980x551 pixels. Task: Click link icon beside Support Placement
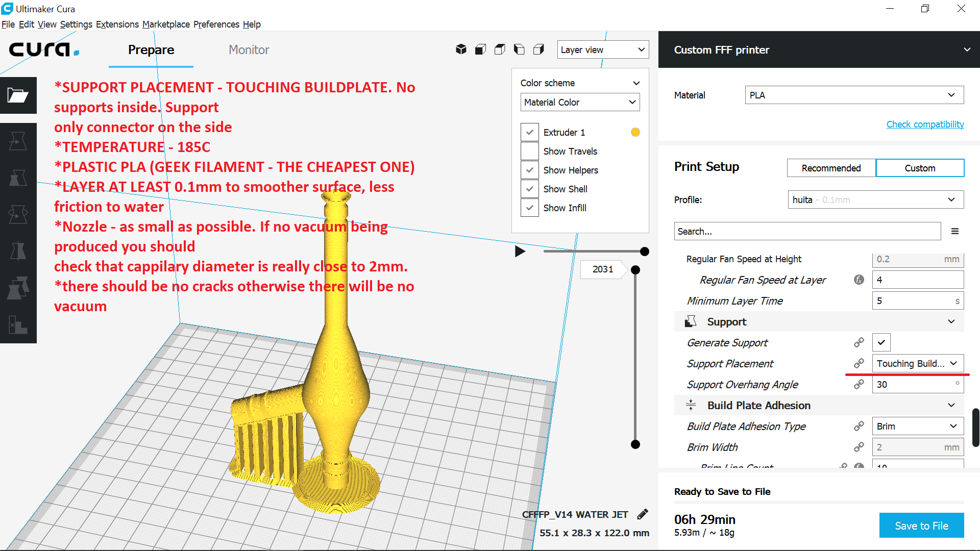859,363
